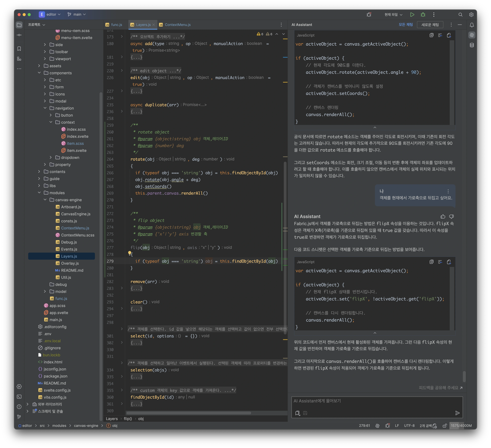
Task: Click the 새로운 채팅 button
Action: [x=430, y=25]
